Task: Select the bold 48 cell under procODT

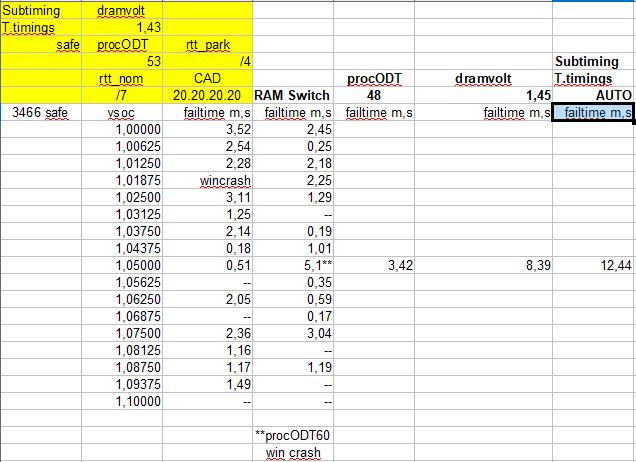Action: point(374,95)
